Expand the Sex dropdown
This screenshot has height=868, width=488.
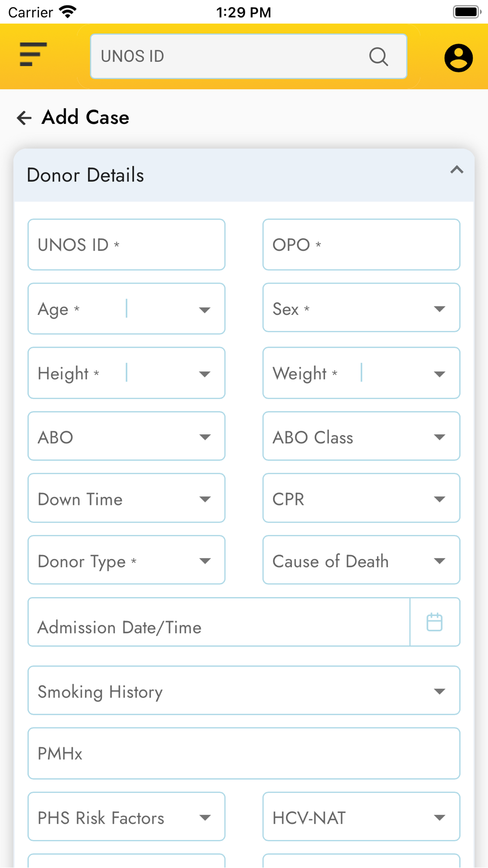coord(361,308)
